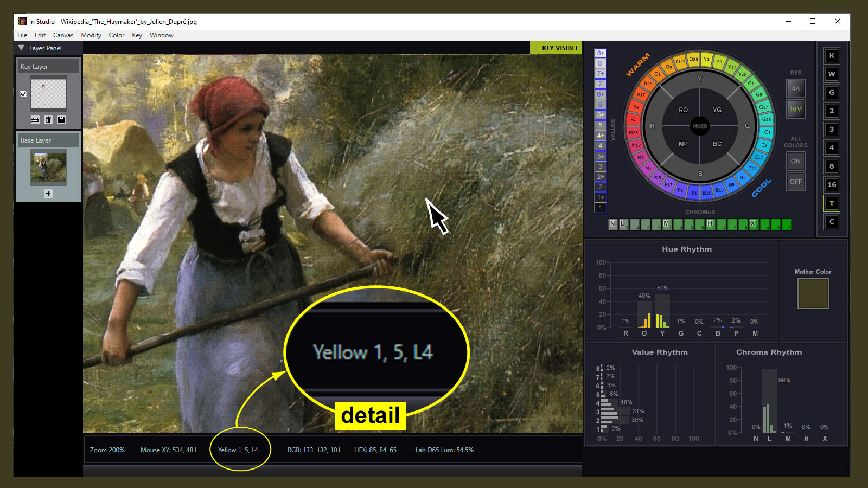Save the Key Layer using the floppy icon
Image resolution: width=868 pixels, height=488 pixels.
point(61,120)
